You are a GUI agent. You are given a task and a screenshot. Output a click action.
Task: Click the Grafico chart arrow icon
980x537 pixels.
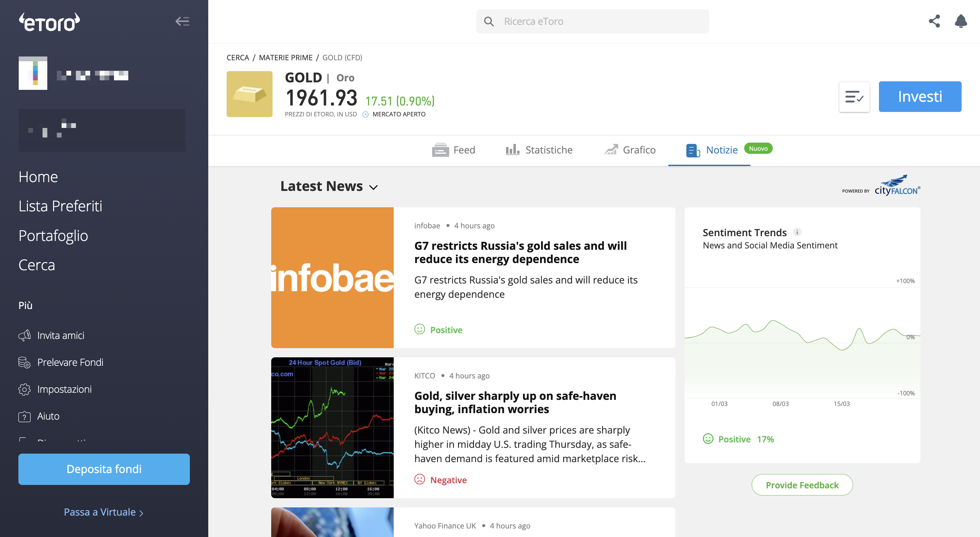pos(611,149)
